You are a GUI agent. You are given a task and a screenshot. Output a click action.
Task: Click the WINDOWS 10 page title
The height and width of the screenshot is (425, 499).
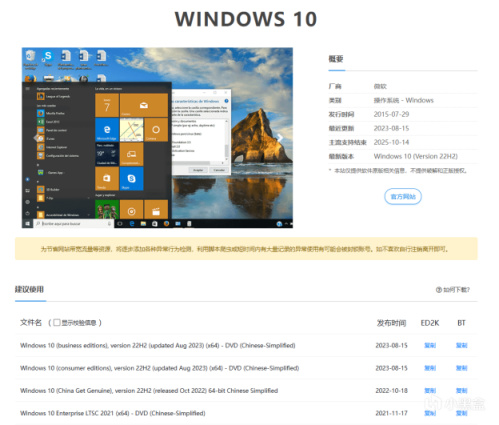click(x=246, y=19)
